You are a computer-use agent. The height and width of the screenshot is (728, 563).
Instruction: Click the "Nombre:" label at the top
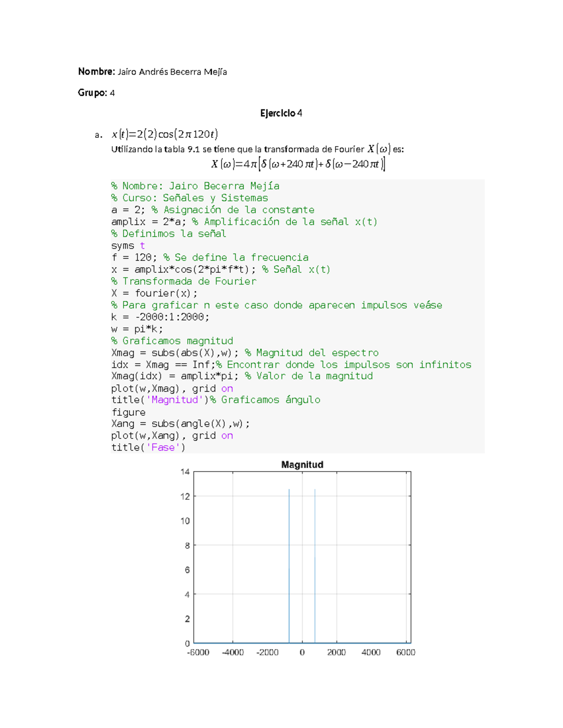[96, 72]
